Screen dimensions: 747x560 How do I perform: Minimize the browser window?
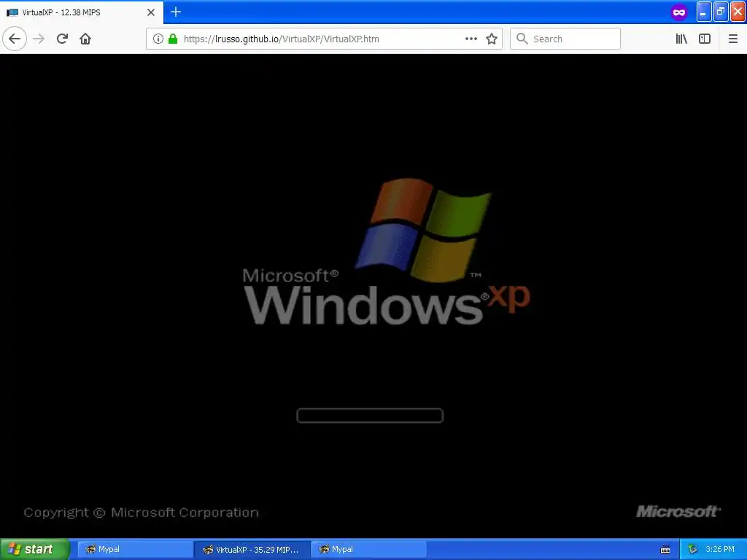704,12
